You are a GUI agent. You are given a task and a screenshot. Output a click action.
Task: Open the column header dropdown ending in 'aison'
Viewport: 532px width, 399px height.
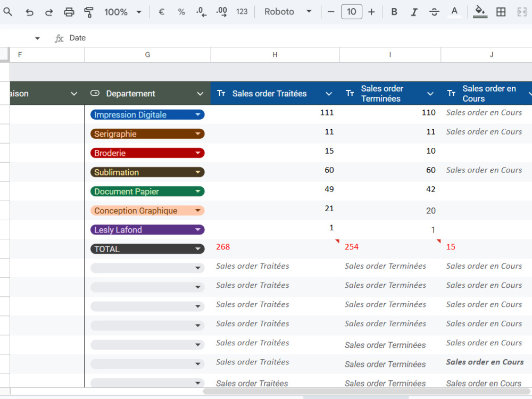click(x=74, y=94)
